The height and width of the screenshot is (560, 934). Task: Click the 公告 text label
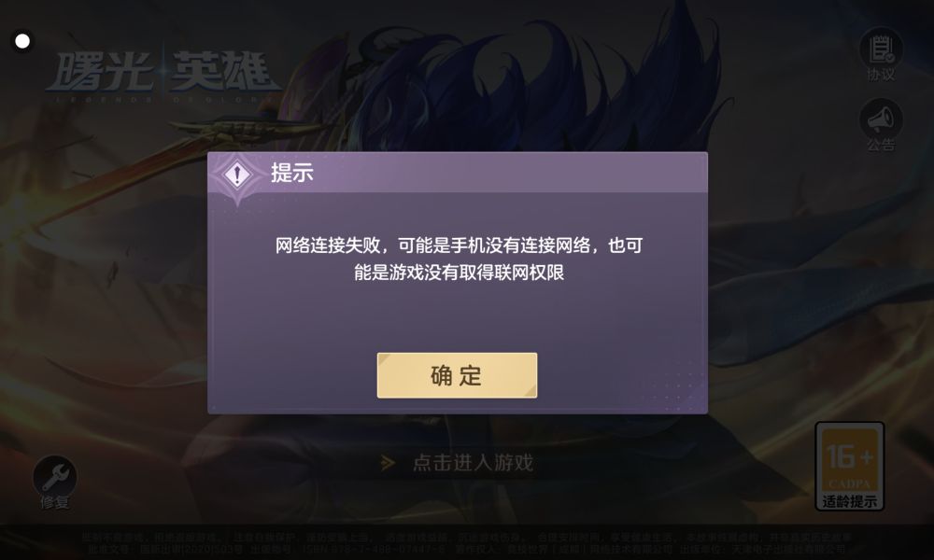click(881, 144)
